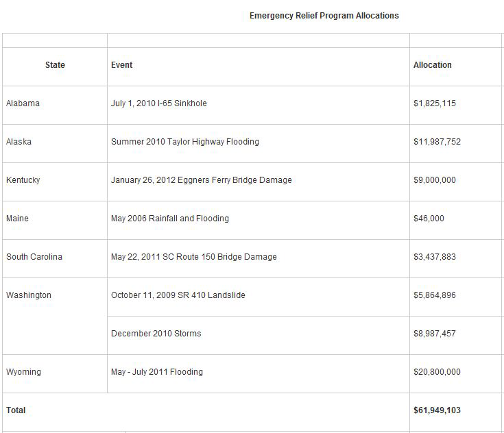Image resolution: width=504 pixels, height=433 pixels.
Task: Select 'May 2006 Rainfall and Flooding' event
Action: [170, 219]
